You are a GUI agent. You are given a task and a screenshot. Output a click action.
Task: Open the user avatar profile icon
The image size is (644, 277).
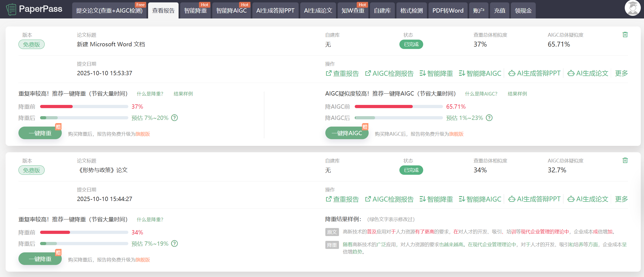point(632,8)
